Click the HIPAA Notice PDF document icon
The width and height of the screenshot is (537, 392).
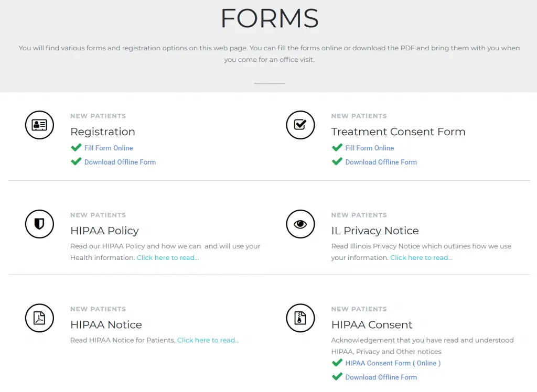39,318
